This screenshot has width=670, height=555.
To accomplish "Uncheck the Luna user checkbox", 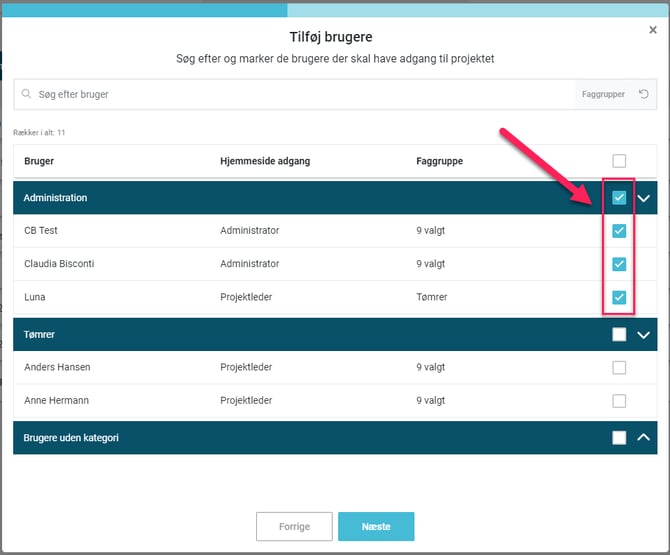I will click(x=619, y=297).
